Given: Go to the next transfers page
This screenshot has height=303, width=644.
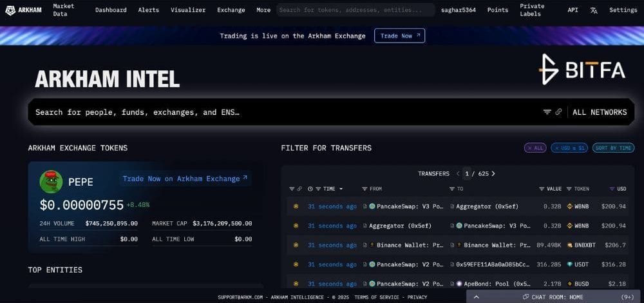Looking at the screenshot, I should 493,173.
